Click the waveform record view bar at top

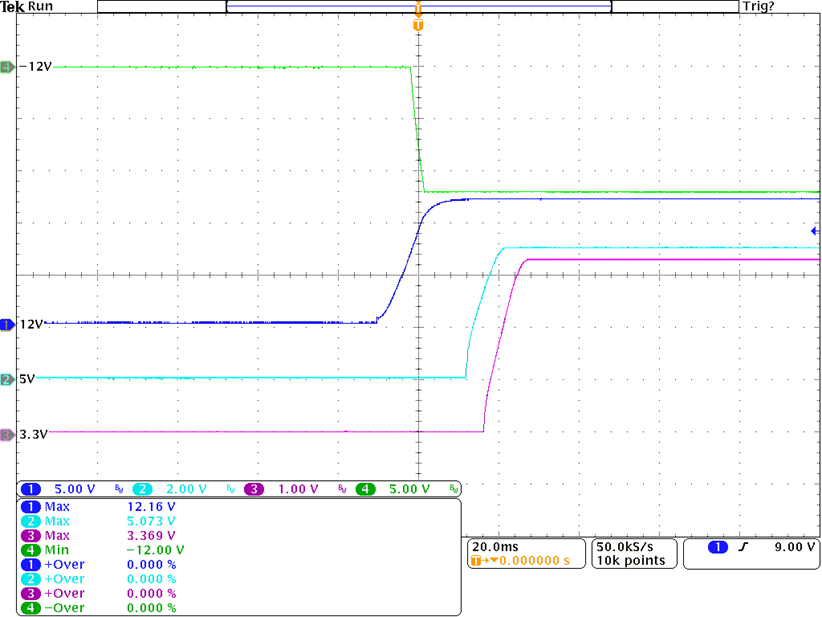pyautogui.click(x=418, y=7)
